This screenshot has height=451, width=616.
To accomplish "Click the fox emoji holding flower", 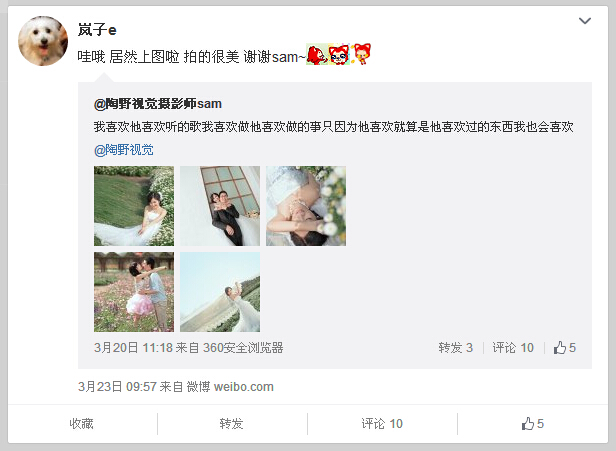I will [361, 54].
